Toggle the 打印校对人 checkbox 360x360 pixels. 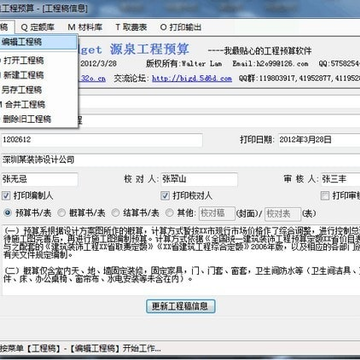pyautogui.click(x=165, y=196)
